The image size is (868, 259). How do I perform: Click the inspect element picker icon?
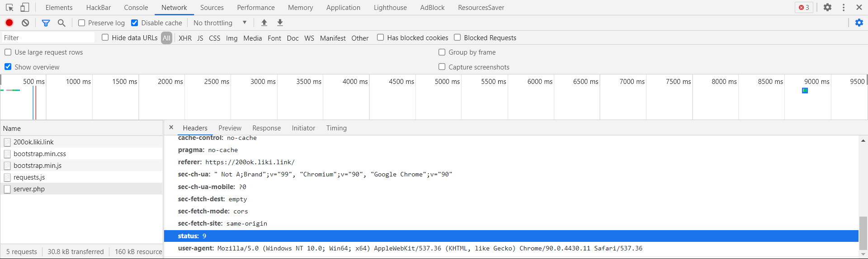[9, 8]
